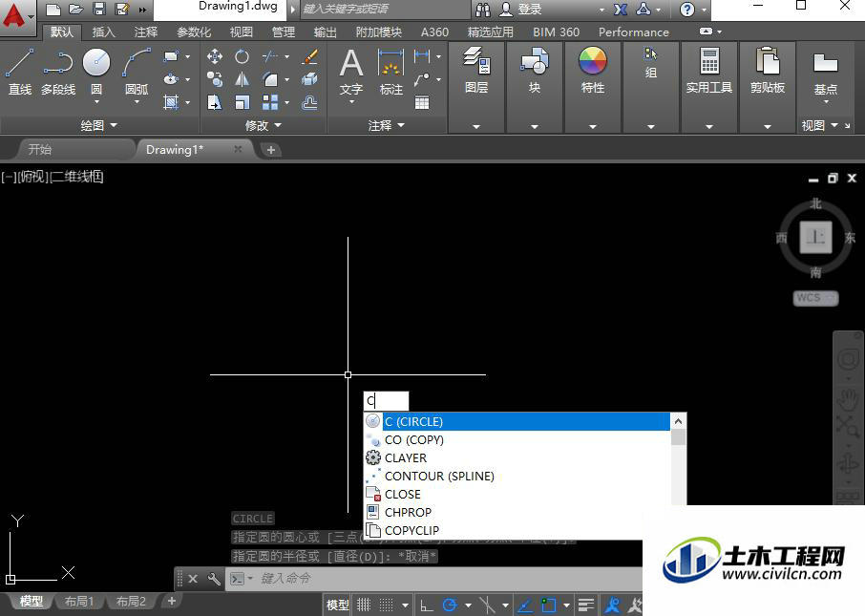This screenshot has height=616, width=865.
Task: Click the Rotate tool icon
Action: [242, 56]
